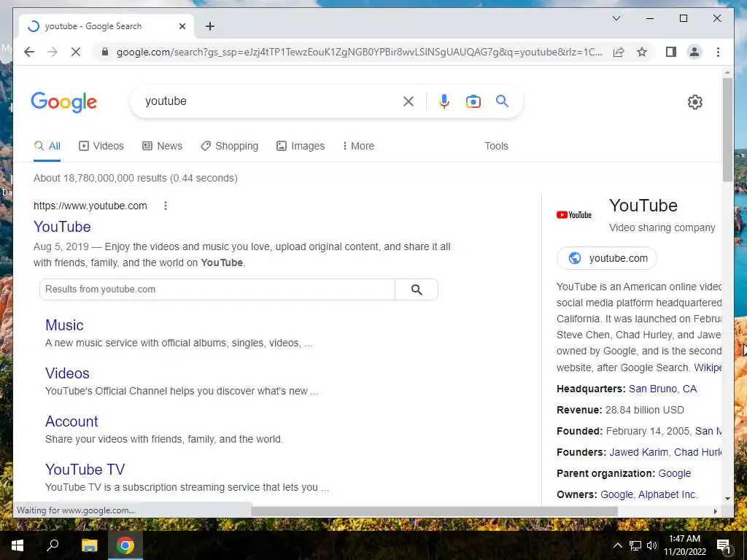The image size is (747, 560).
Task: Bookmark this page with the star
Action: pos(642,52)
